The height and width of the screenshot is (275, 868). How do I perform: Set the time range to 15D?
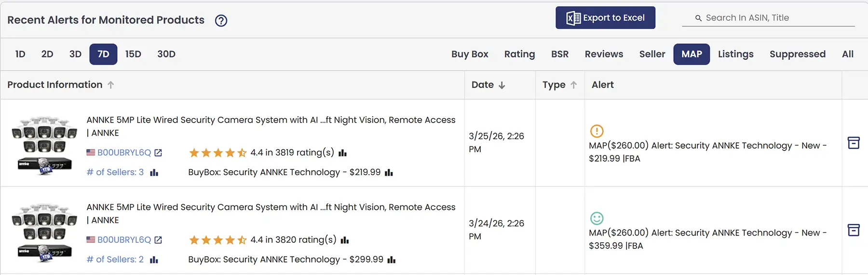click(133, 54)
